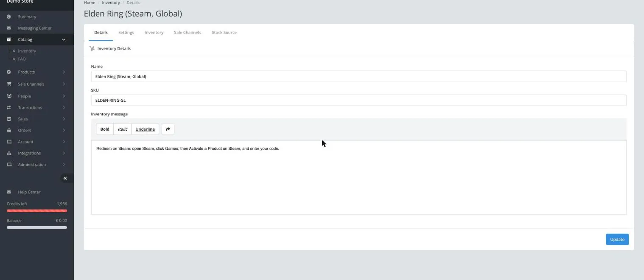Select the Sale Channels tab
The width and height of the screenshot is (644, 280).
click(188, 32)
